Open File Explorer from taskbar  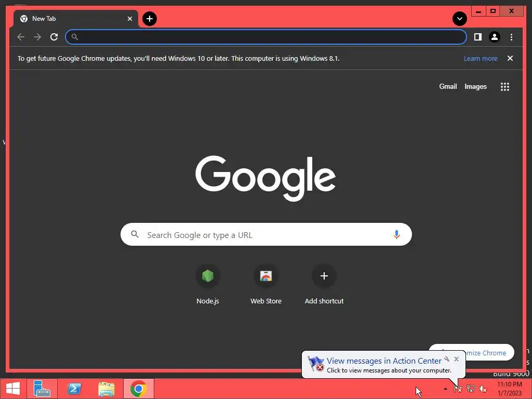click(106, 389)
